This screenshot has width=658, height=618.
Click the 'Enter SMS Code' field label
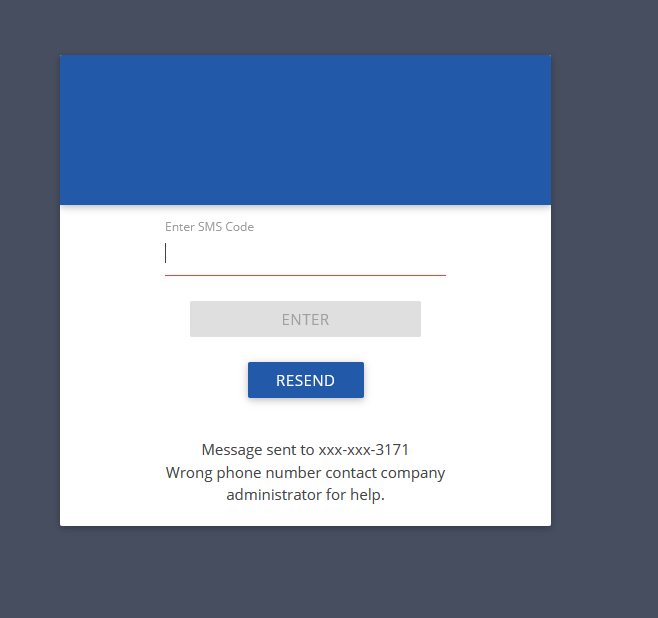[x=209, y=227]
